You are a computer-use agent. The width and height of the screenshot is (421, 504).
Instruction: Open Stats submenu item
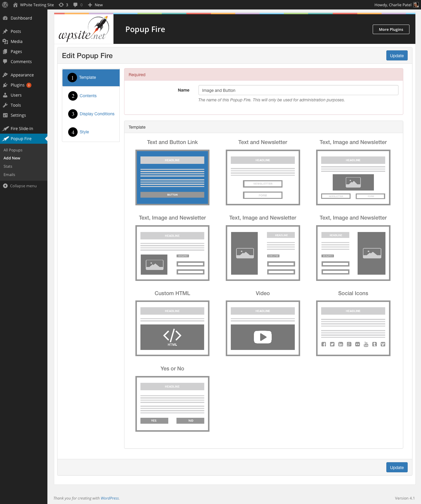[8, 167]
